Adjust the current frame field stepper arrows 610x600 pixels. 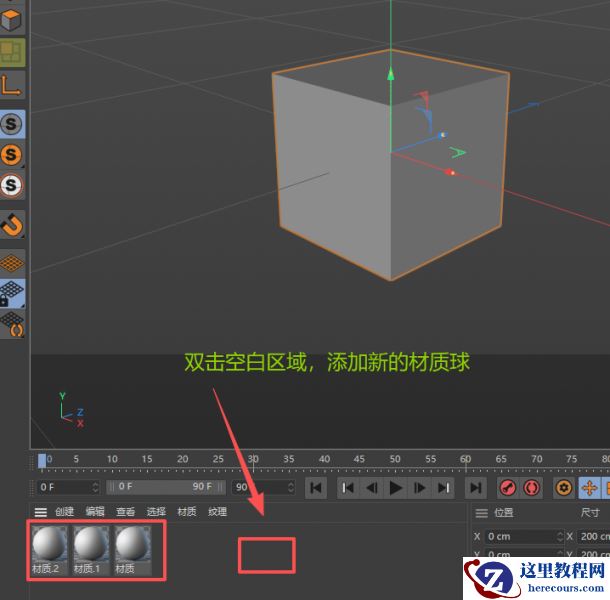95,487
